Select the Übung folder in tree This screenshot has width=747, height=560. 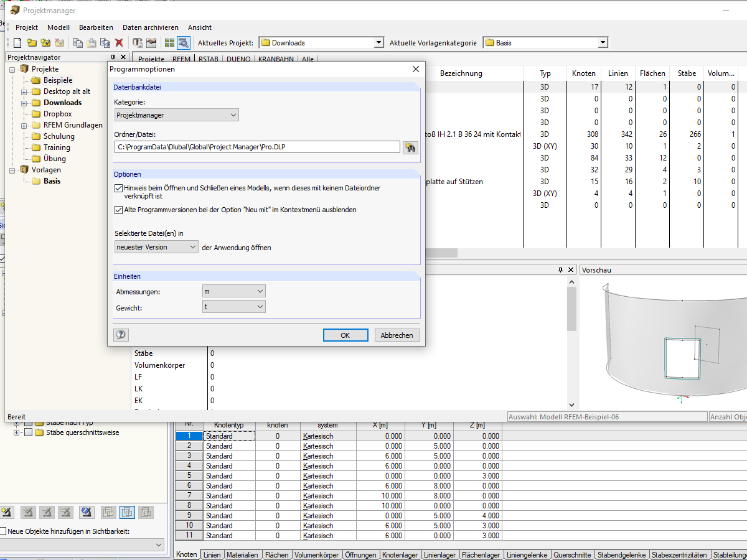tap(55, 159)
